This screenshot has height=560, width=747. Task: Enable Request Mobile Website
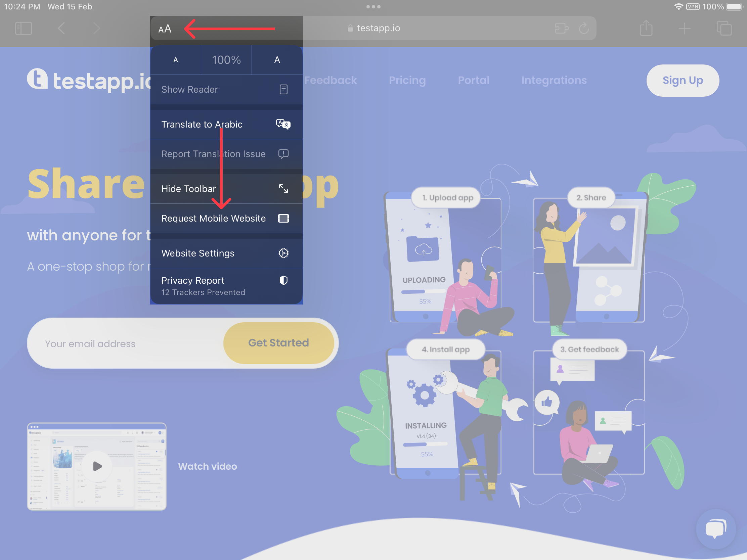(x=226, y=218)
